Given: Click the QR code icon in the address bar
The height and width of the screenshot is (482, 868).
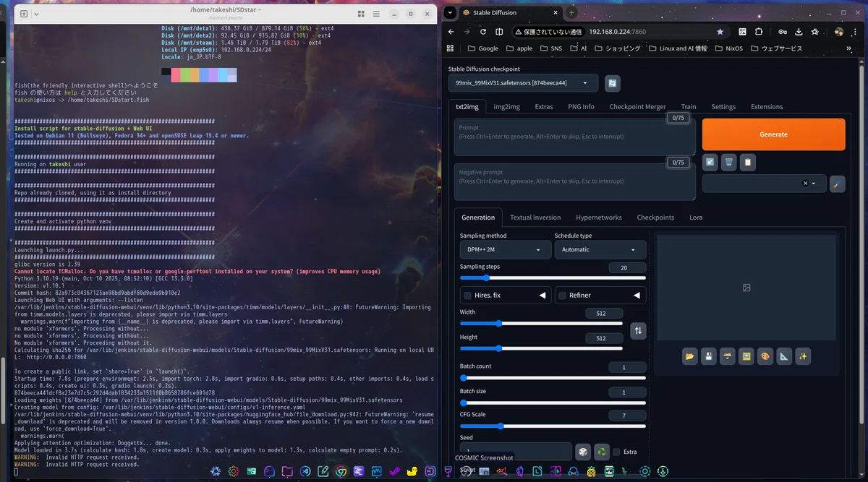Looking at the screenshot, I should tap(742, 32).
